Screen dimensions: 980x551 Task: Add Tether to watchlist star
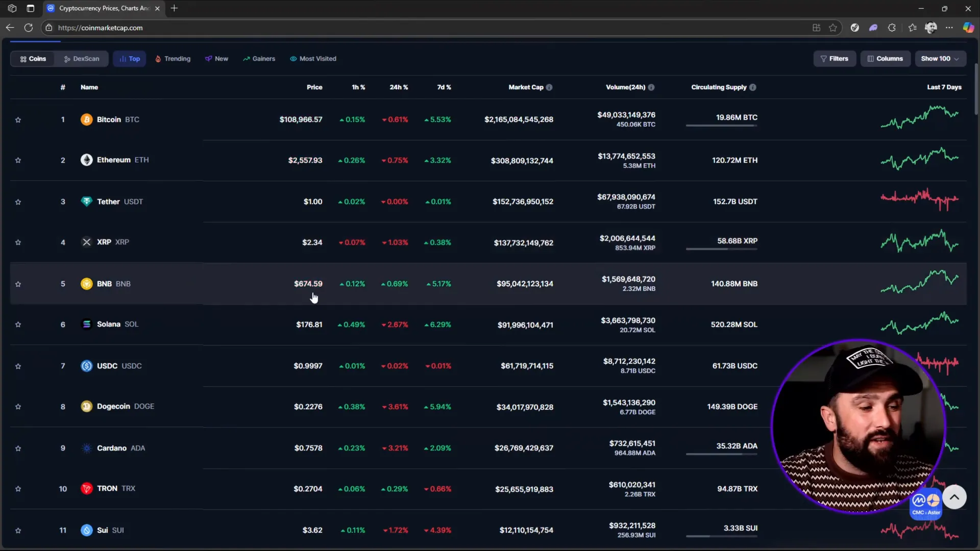(18, 202)
